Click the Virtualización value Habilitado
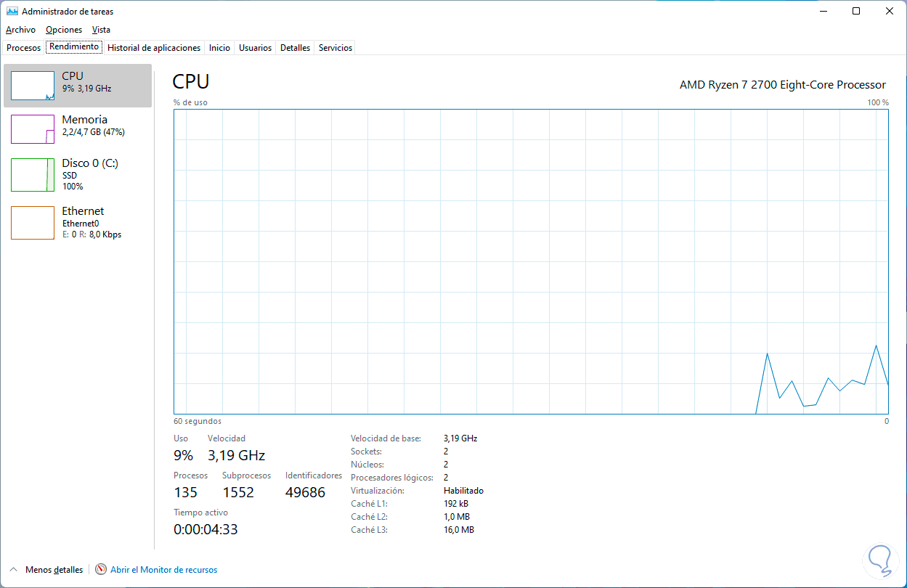The width and height of the screenshot is (907, 588). pos(463,491)
